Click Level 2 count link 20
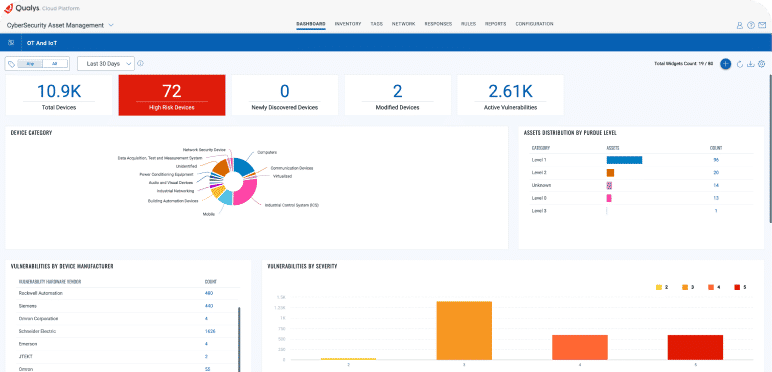Image resolution: width=772 pixels, height=372 pixels. pos(716,173)
